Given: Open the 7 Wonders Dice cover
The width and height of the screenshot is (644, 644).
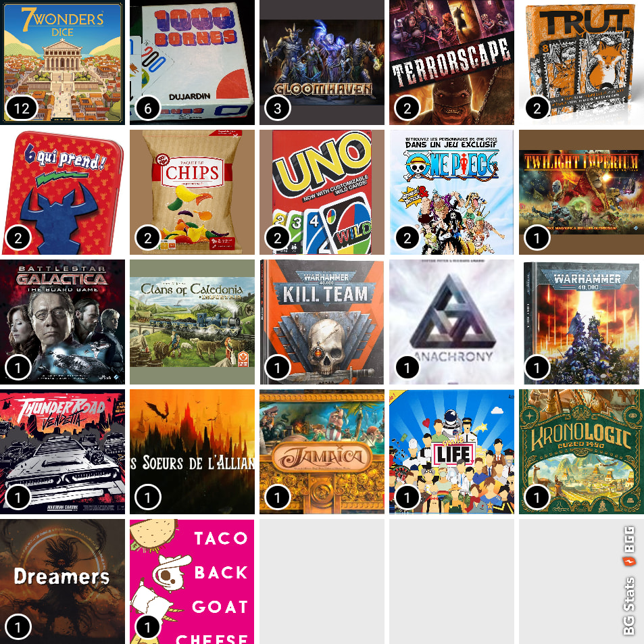Looking at the screenshot, I should [x=62, y=62].
